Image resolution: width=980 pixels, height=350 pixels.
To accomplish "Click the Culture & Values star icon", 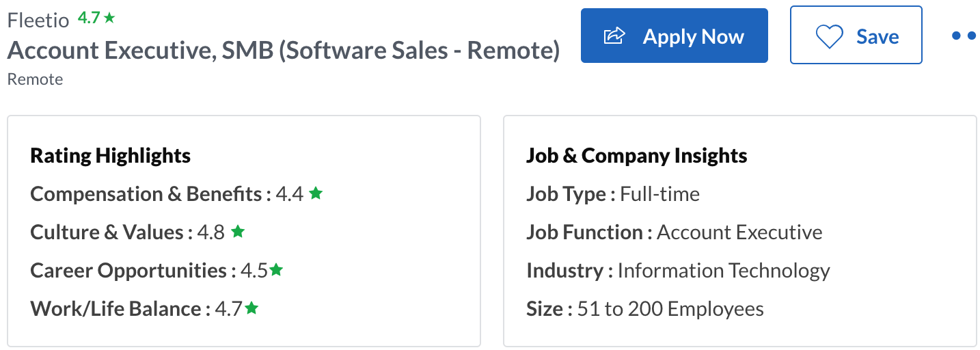I will click(237, 232).
